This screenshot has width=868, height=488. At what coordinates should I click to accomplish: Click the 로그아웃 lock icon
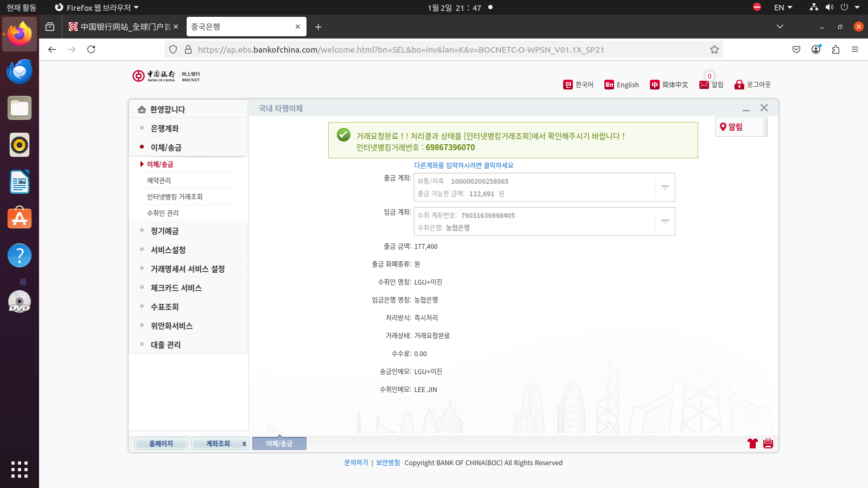pos(739,85)
